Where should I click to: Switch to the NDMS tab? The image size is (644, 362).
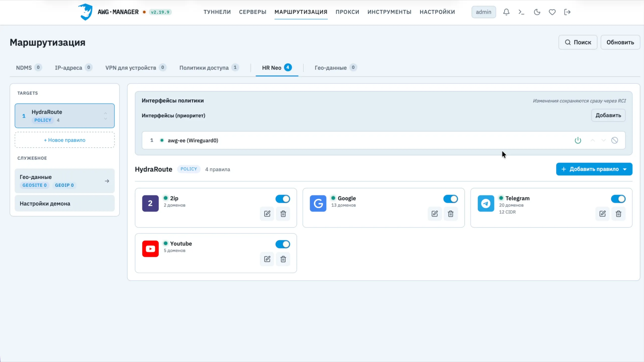click(x=29, y=68)
